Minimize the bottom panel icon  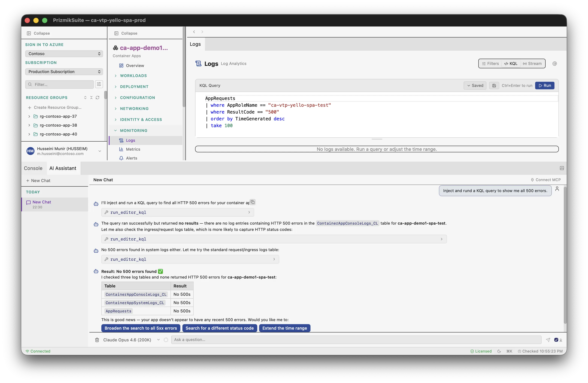coord(562,168)
